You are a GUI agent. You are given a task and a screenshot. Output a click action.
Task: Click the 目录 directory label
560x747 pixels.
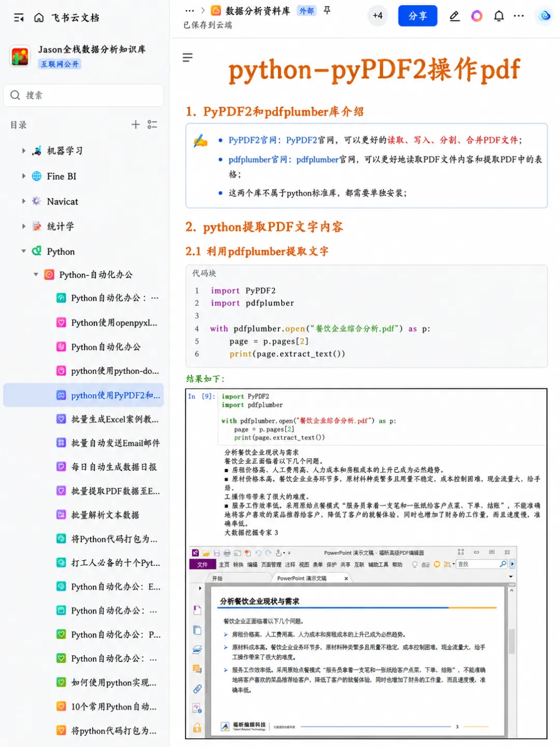pyautogui.click(x=19, y=125)
